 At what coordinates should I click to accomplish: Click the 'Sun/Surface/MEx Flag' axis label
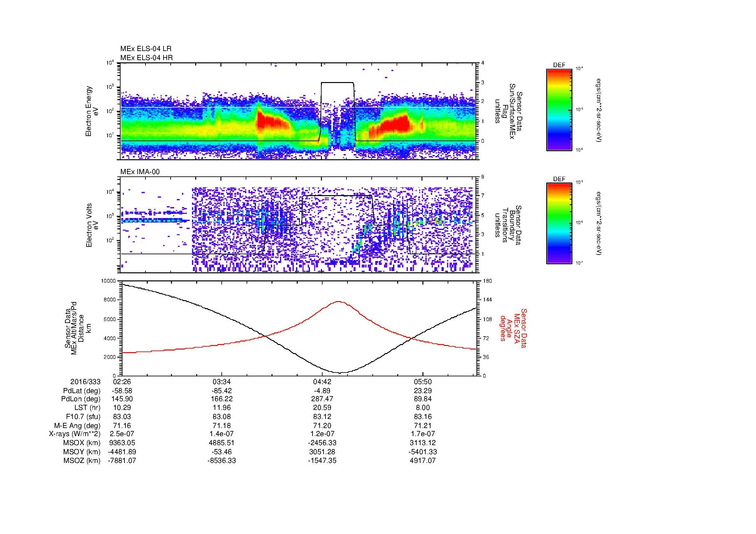click(x=508, y=111)
